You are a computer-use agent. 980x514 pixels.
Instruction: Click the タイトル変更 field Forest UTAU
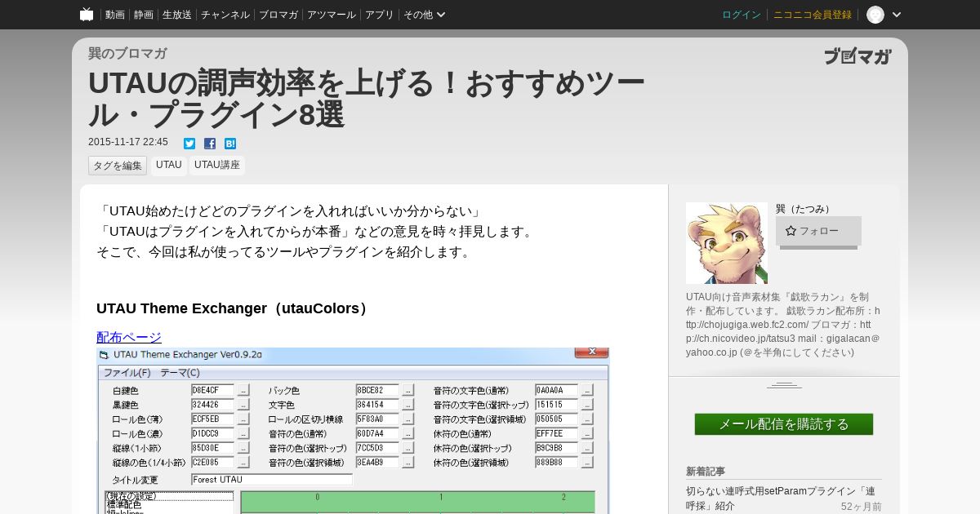click(x=272, y=480)
